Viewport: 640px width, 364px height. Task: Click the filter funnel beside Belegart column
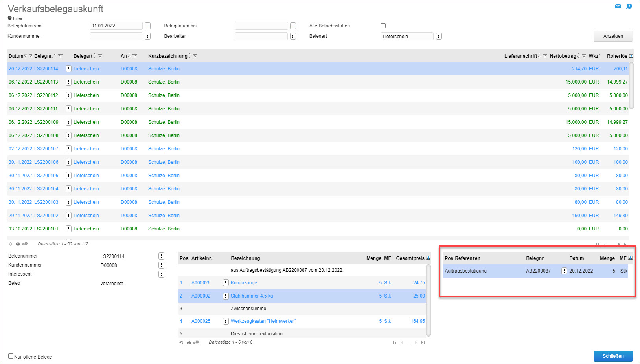(x=100, y=56)
